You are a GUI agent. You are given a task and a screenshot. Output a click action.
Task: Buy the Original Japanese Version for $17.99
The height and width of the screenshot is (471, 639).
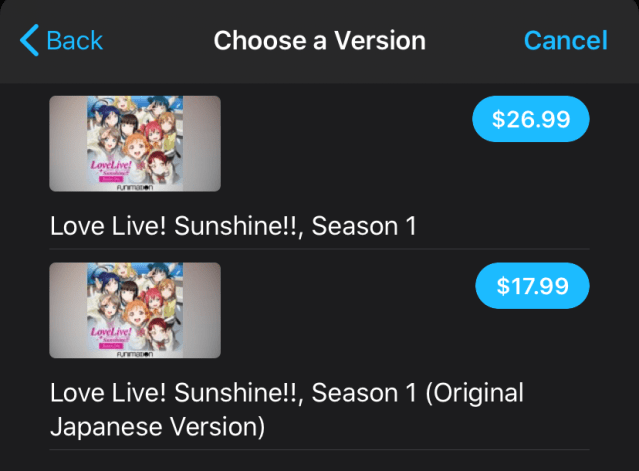click(531, 287)
